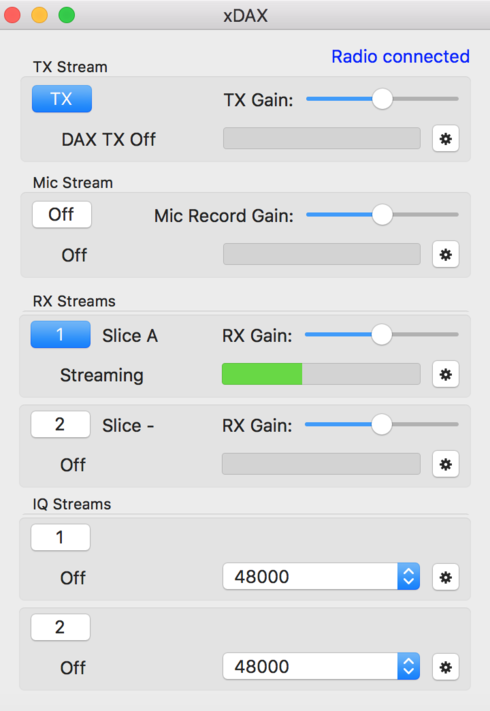Open IQ Stream 2 gear settings

click(x=446, y=667)
